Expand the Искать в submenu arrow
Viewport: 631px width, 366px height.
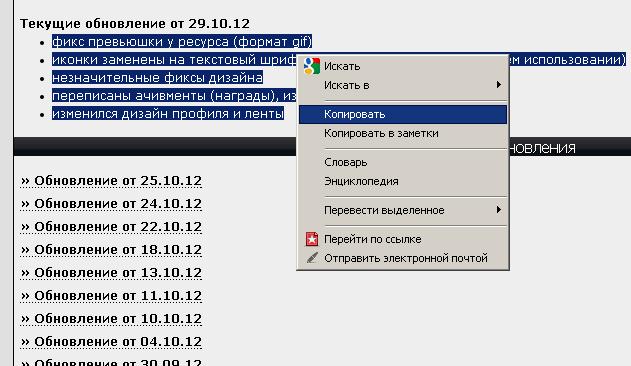[x=499, y=85]
